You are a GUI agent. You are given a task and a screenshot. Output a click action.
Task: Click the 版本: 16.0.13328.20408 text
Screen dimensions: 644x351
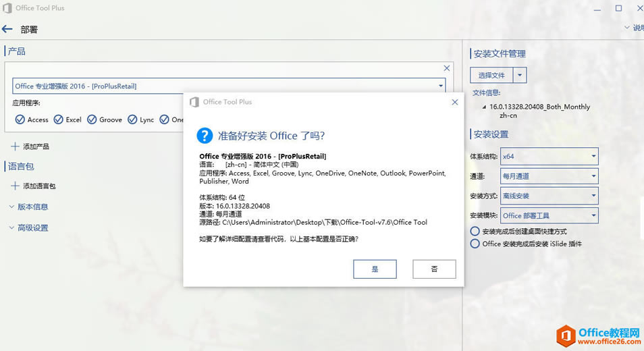point(234,206)
